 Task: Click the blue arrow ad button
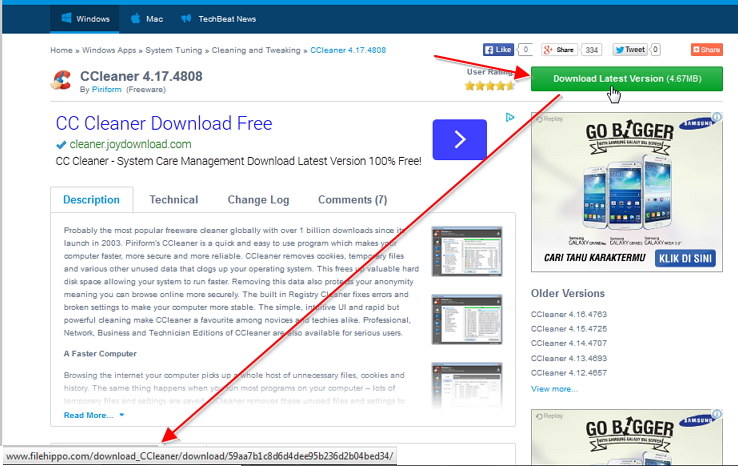460,139
